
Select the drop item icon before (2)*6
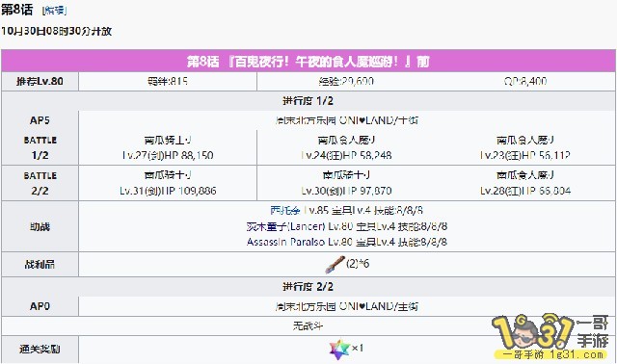[335, 264]
